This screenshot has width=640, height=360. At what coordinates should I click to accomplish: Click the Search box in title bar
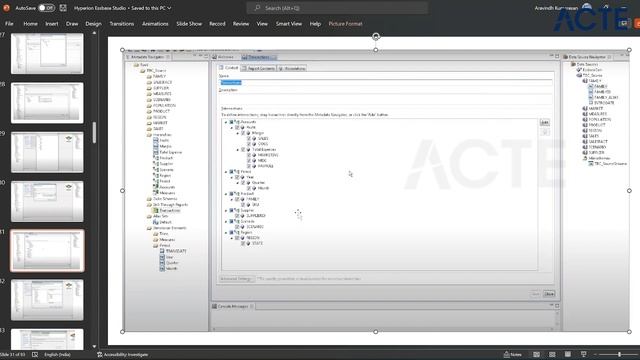coord(337,8)
